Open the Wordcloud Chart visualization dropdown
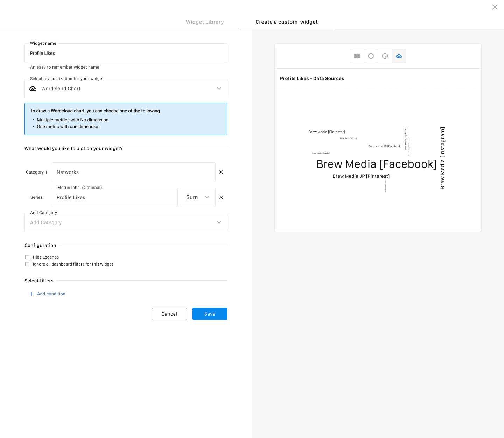Viewport: 504px width, 438px height. pyautogui.click(x=126, y=89)
